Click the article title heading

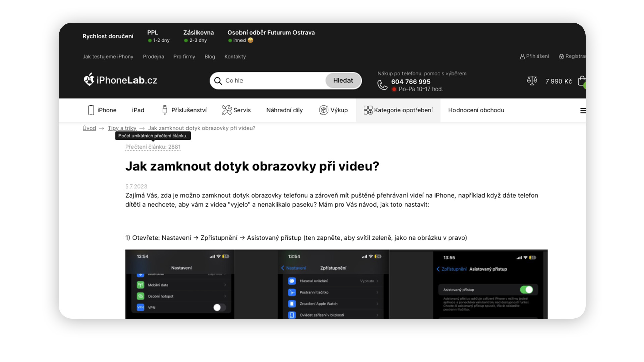click(x=252, y=166)
